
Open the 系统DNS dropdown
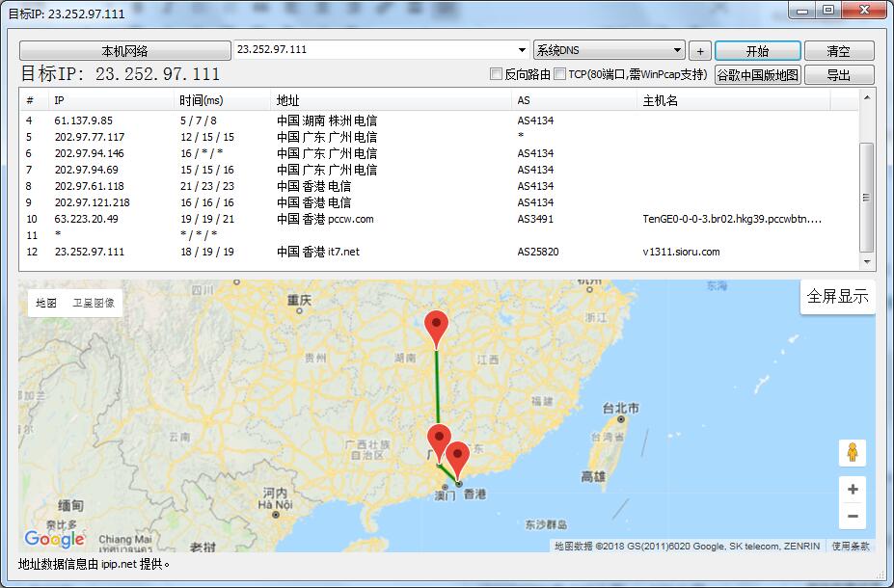(609, 49)
